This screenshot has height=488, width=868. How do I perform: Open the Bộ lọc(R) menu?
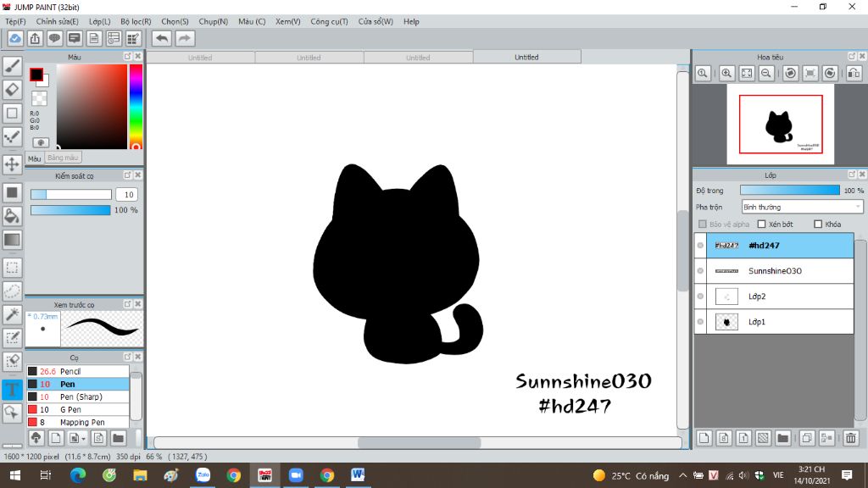click(136, 21)
